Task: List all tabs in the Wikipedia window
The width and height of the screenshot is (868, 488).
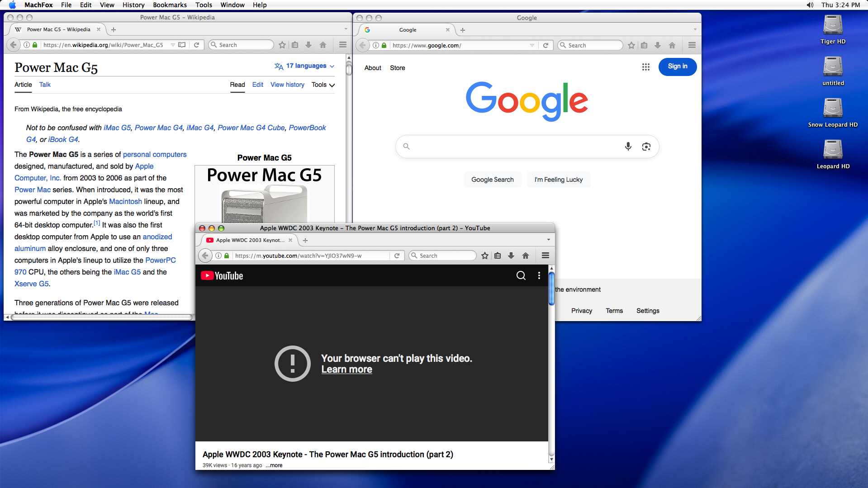Action: [x=346, y=29]
